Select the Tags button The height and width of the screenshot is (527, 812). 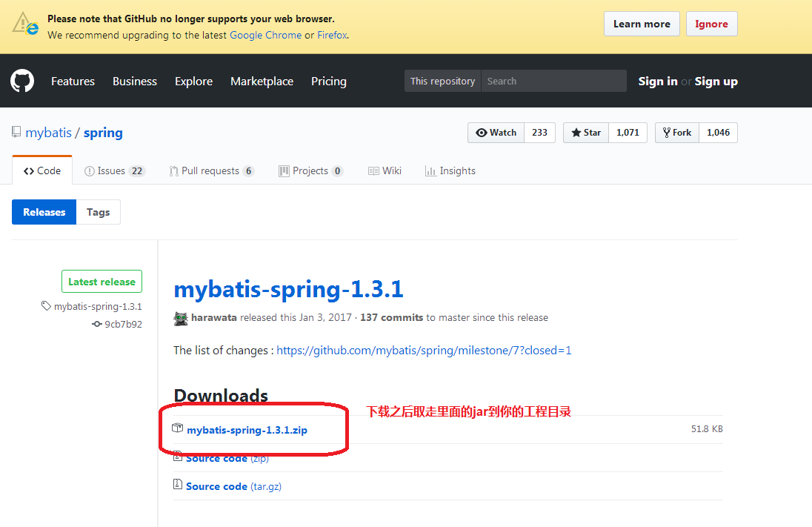click(x=99, y=212)
